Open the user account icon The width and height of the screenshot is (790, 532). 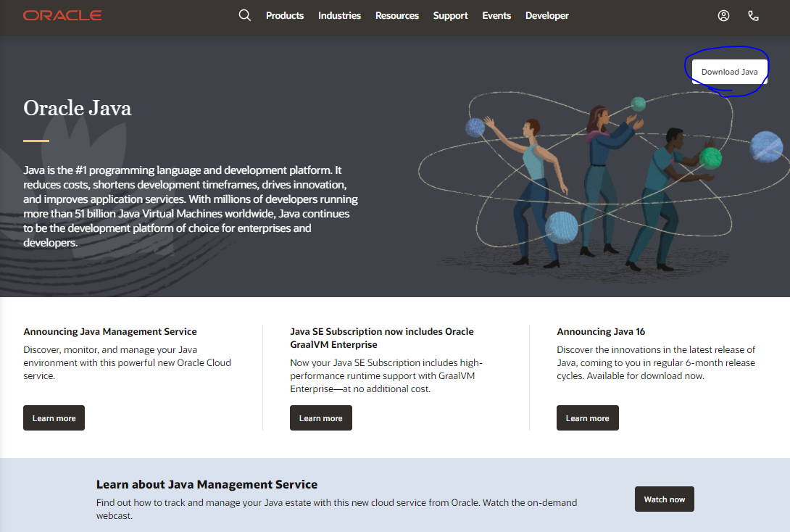[723, 16]
